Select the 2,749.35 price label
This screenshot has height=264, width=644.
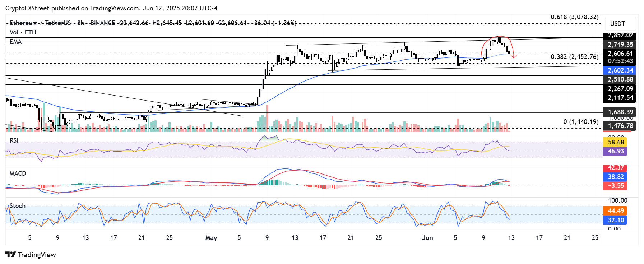tap(620, 45)
